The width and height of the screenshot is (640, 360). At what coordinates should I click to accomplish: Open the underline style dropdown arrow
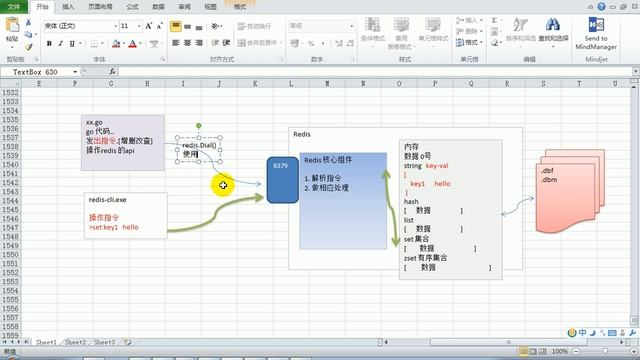[80, 43]
